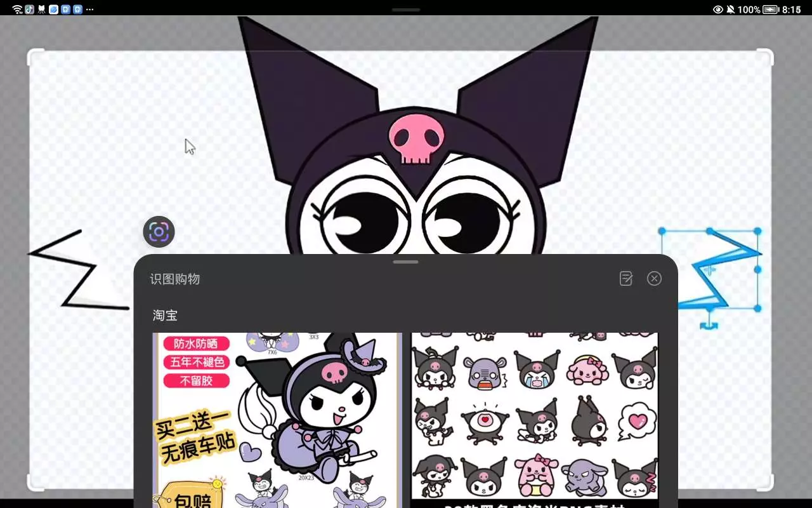Click the 100% battery percentage text
Image resolution: width=812 pixels, height=508 pixels.
pos(749,10)
